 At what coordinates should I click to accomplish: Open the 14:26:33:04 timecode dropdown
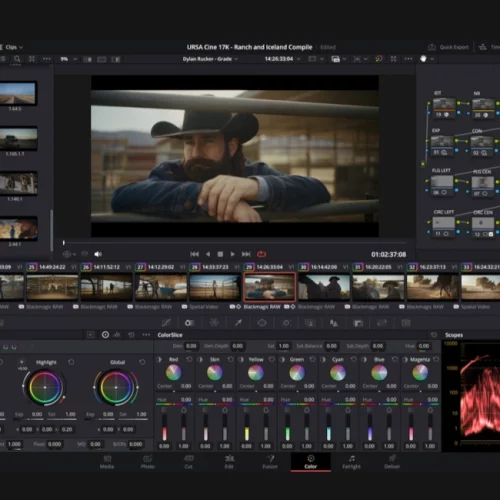299,59
